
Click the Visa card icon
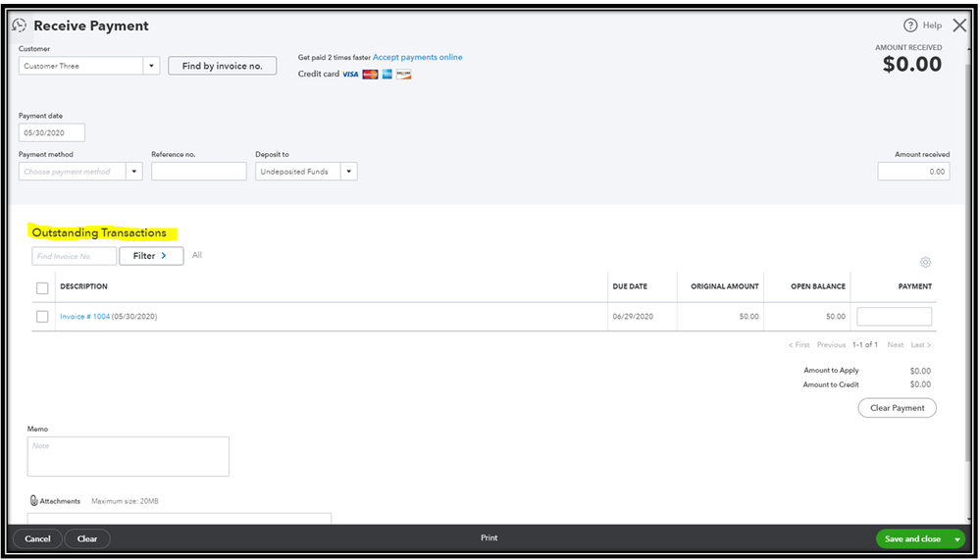click(x=350, y=75)
